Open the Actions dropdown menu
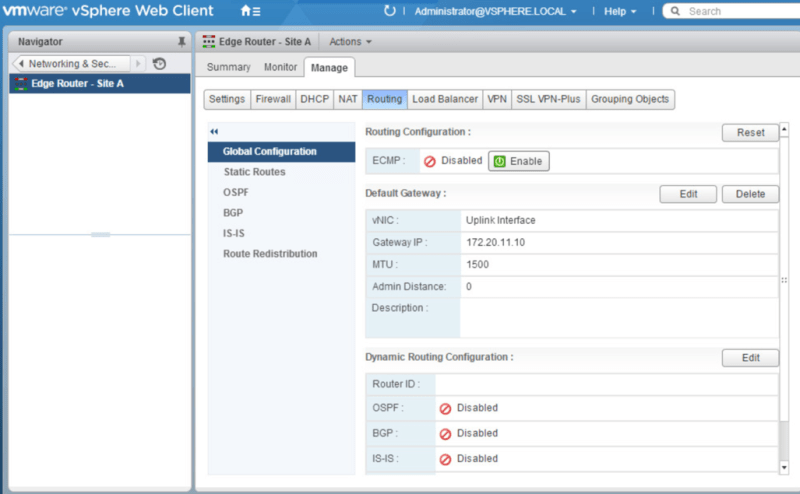This screenshot has height=494, width=800. point(350,42)
